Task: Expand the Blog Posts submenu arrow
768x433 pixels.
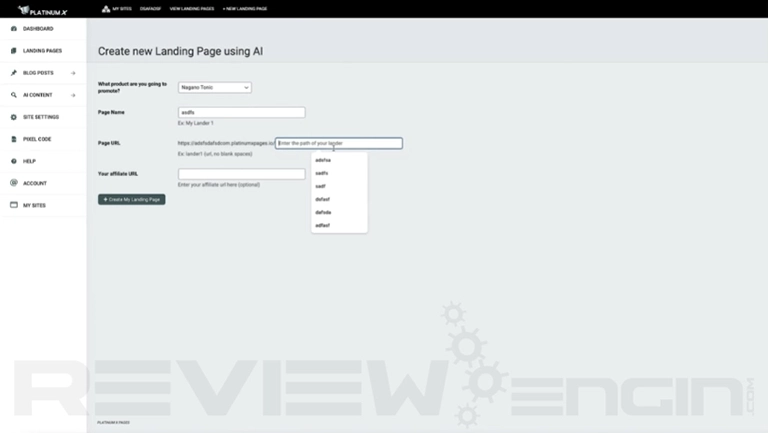Action: click(x=73, y=73)
